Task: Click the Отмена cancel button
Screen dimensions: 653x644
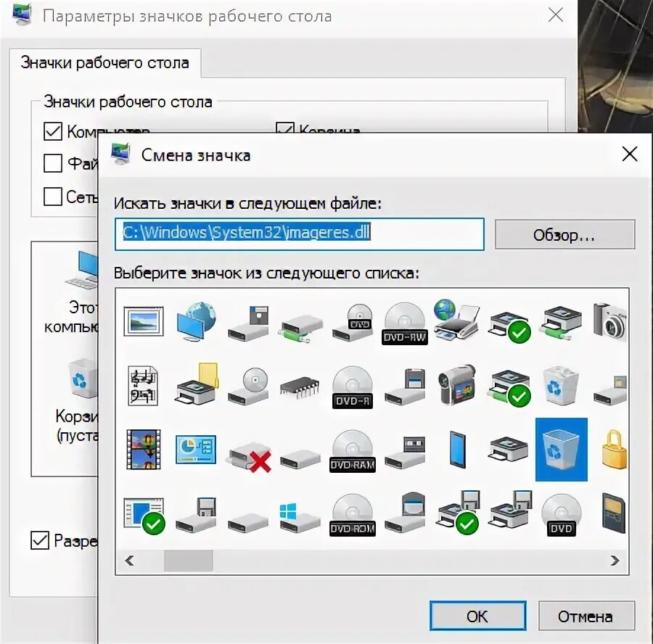Action: click(586, 616)
